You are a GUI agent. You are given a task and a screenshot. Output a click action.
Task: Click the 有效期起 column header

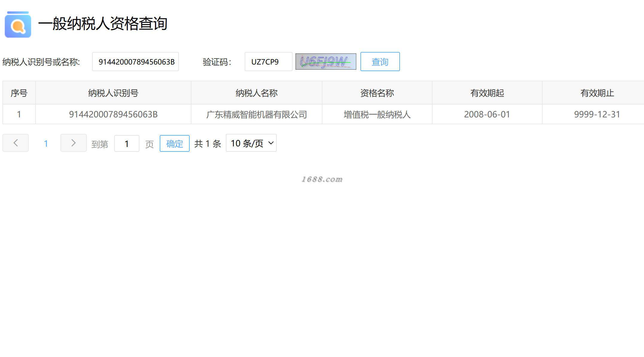pos(487,93)
